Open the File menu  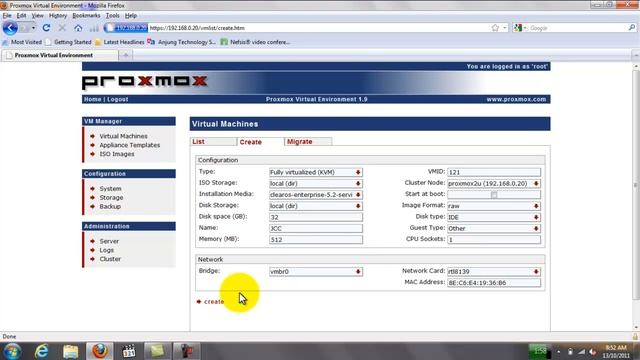(x=7, y=16)
